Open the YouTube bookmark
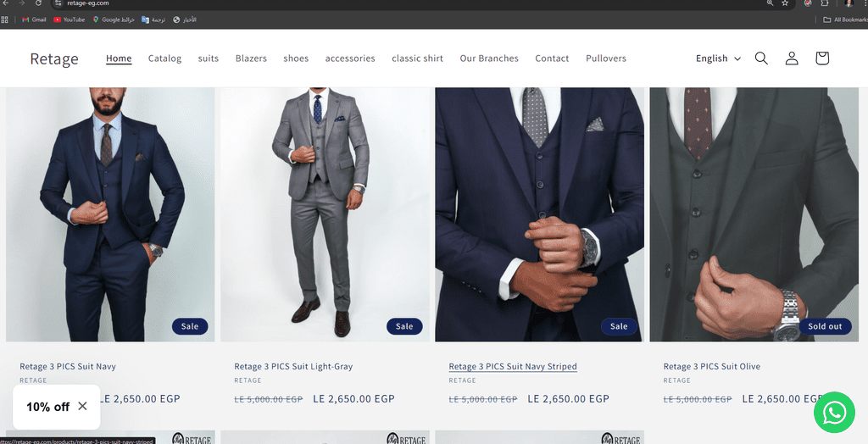Screen dimensions: 868x444 70,19
